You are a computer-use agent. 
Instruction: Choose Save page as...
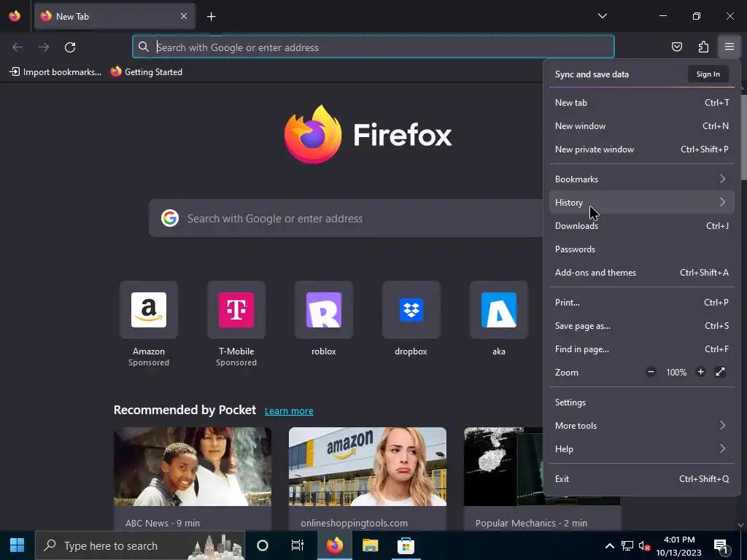(642, 326)
